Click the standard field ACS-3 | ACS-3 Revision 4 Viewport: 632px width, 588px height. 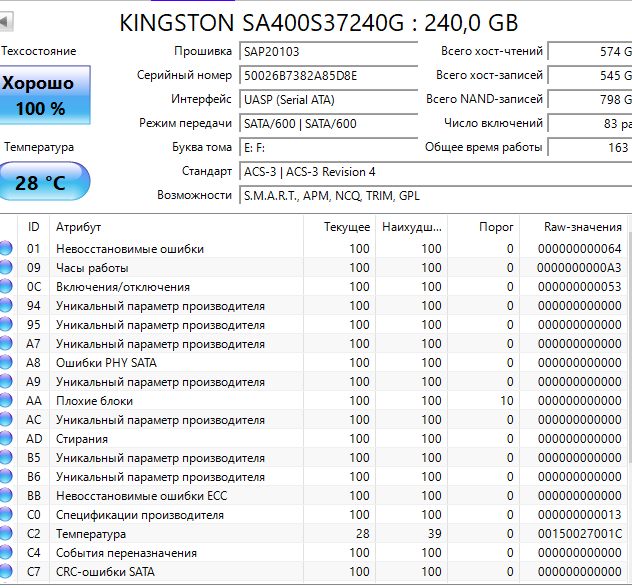point(435,172)
